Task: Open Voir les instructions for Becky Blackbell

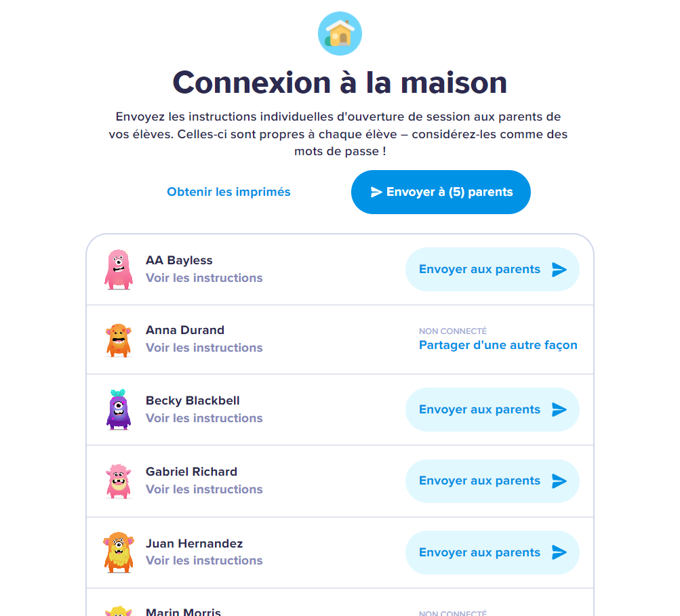Action: click(203, 418)
